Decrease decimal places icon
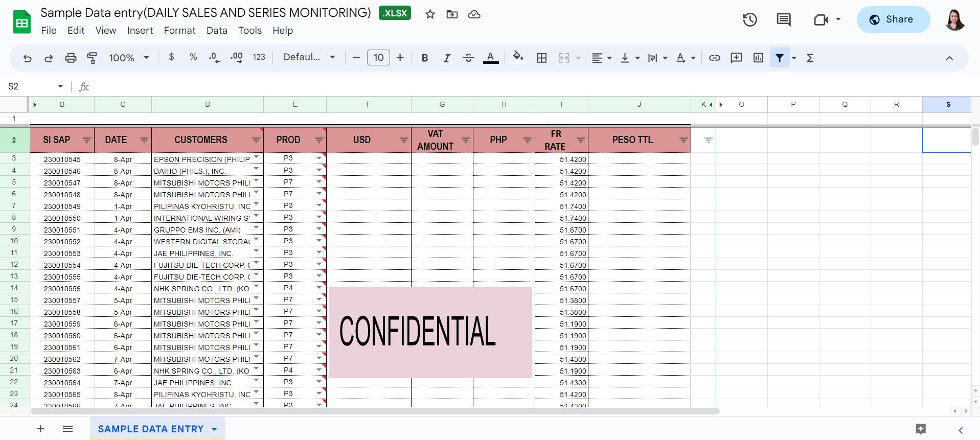 coord(215,58)
